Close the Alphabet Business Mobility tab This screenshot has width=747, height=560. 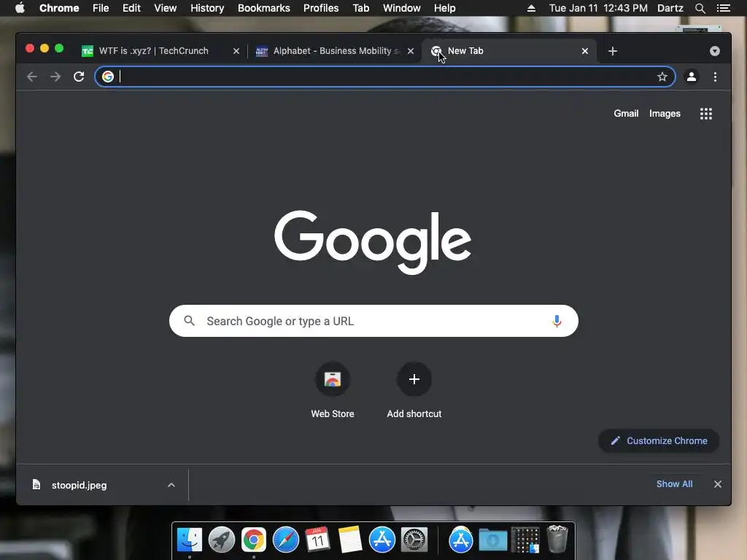coord(411,51)
